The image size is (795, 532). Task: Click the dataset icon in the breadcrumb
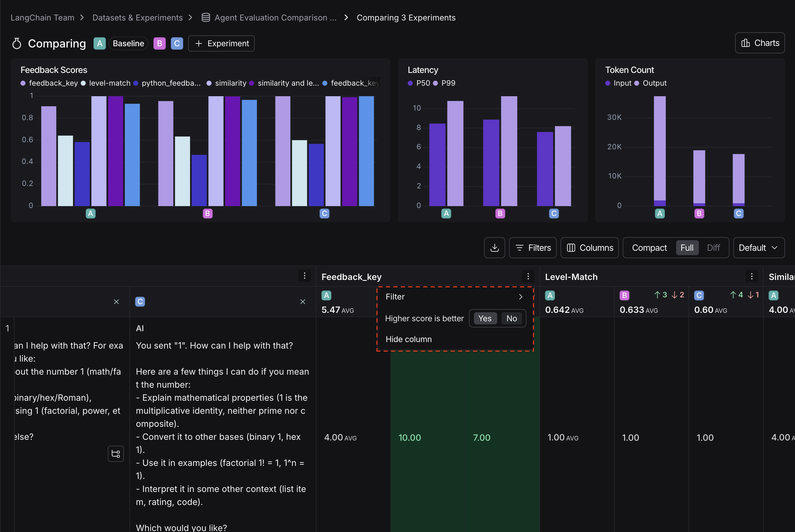pyautogui.click(x=205, y=17)
